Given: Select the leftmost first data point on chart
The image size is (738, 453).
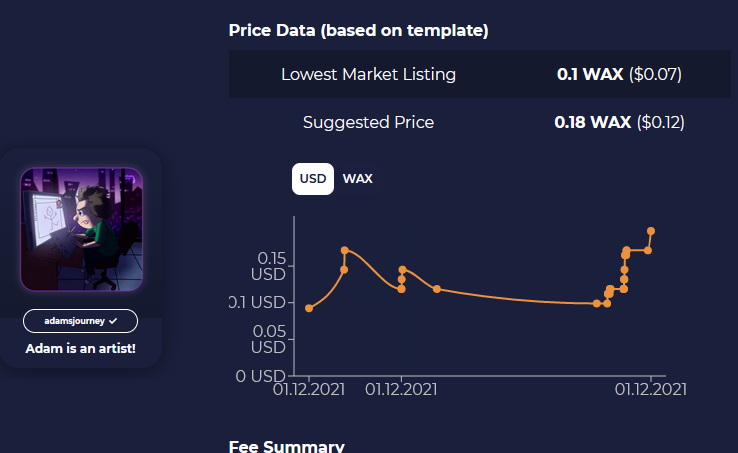Looking at the screenshot, I should (x=309, y=308).
